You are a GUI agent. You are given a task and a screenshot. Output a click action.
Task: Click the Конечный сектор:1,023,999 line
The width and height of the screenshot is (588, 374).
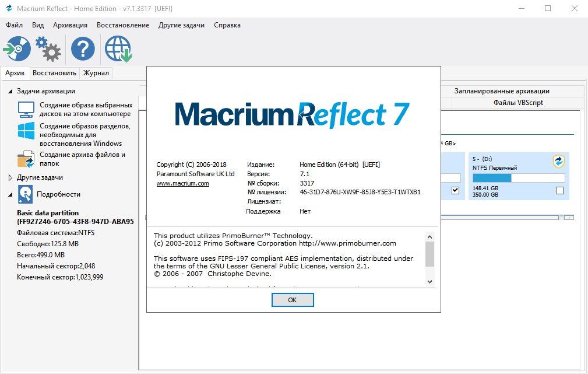(60, 277)
